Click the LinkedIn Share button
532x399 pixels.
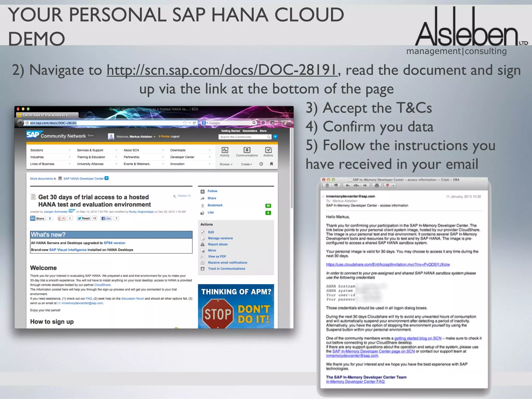[x=37, y=218]
